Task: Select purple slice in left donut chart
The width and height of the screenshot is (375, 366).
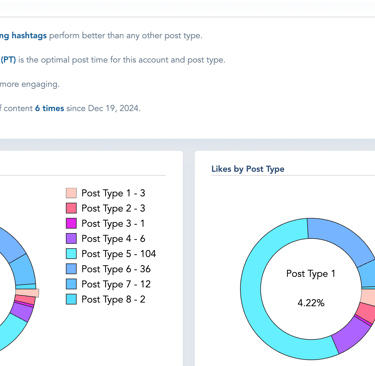Action: [22, 312]
